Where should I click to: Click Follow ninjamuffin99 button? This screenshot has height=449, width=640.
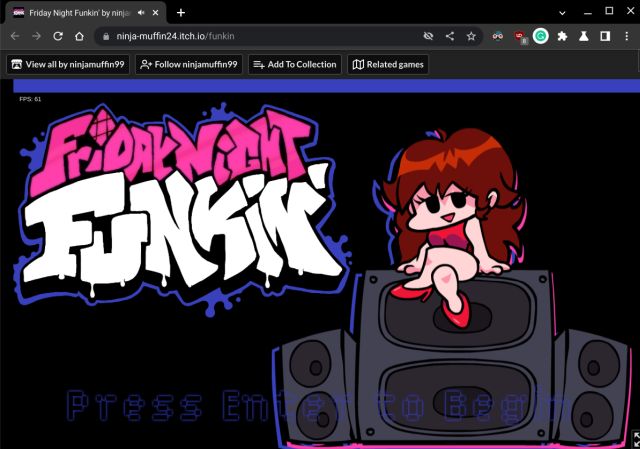189,64
